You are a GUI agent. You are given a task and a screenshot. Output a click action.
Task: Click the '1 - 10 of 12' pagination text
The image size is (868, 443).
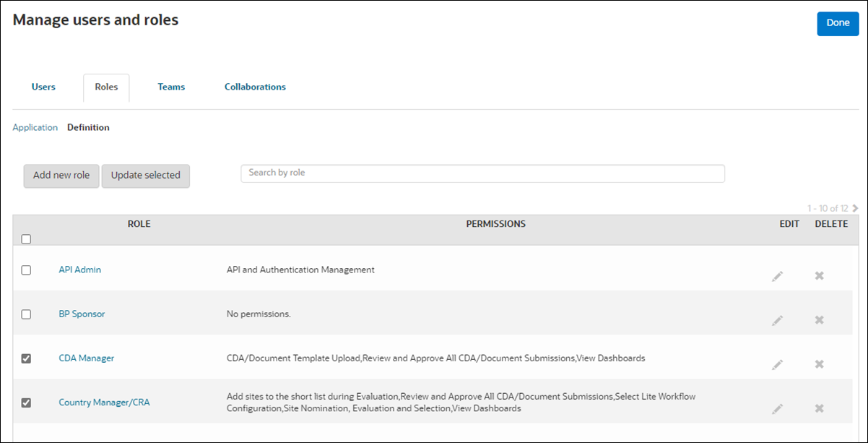pos(828,208)
